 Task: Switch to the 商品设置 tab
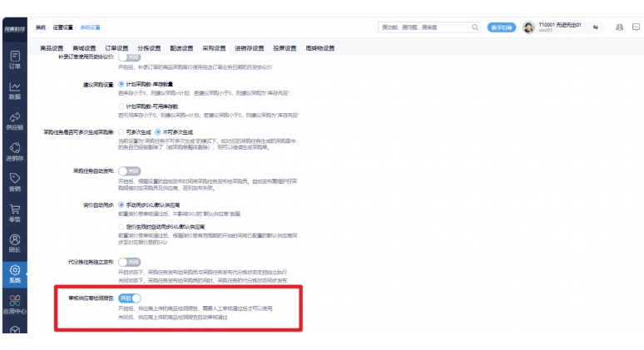[52, 48]
